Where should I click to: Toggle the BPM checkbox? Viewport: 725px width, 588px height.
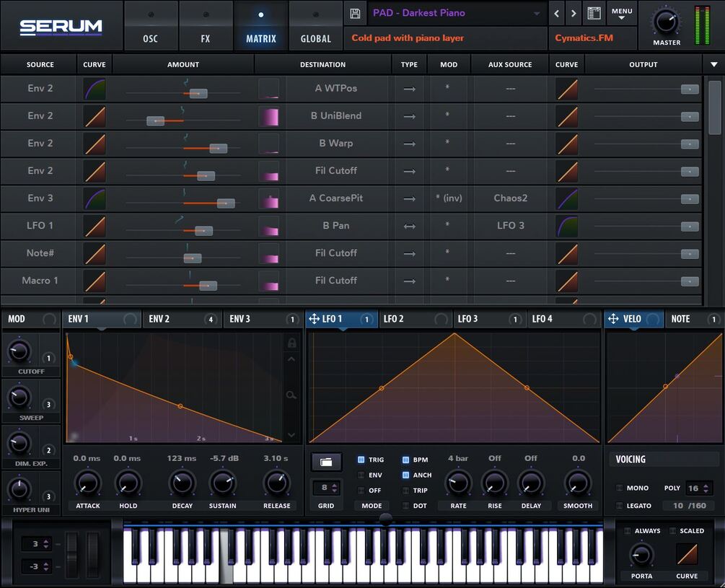[x=405, y=460]
